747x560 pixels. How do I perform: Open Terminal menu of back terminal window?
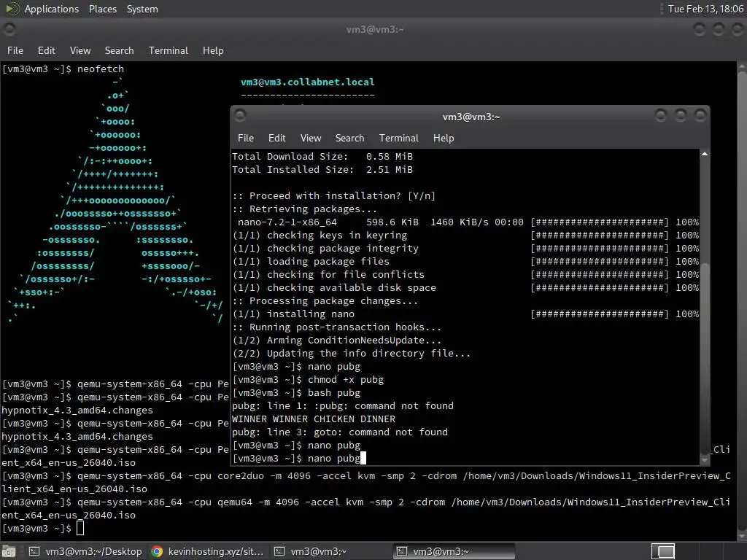tap(169, 50)
